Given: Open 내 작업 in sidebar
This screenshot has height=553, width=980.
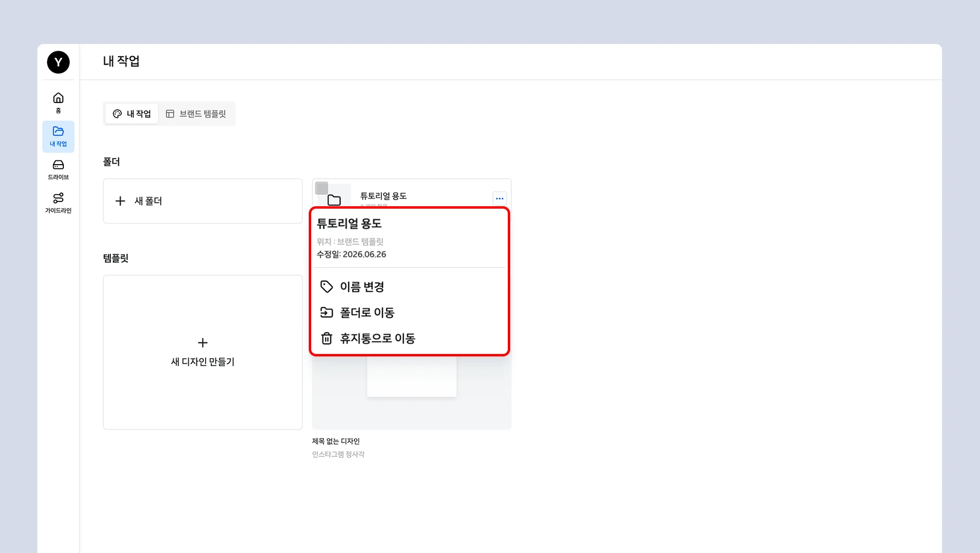Looking at the screenshot, I should coord(58,136).
